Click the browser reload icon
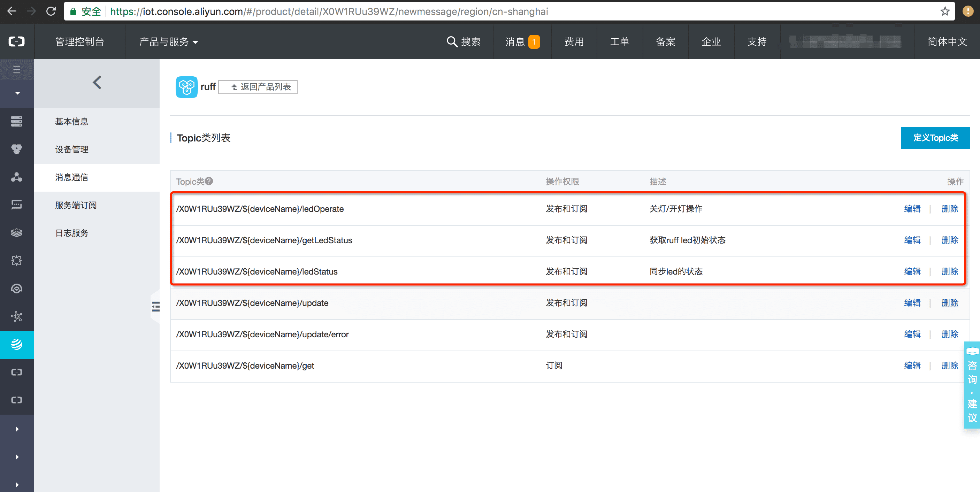The height and width of the screenshot is (492, 980). (x=51, y=11)
